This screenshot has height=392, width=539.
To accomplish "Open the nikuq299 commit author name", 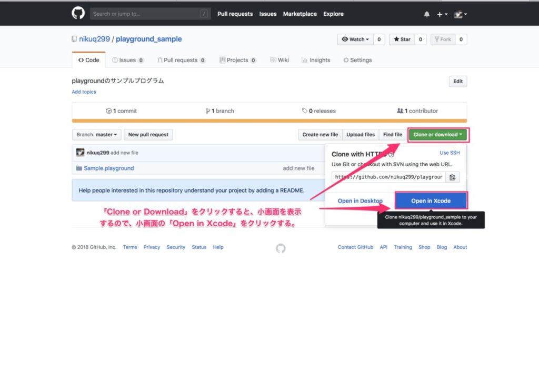I will (x=97, y=153).
